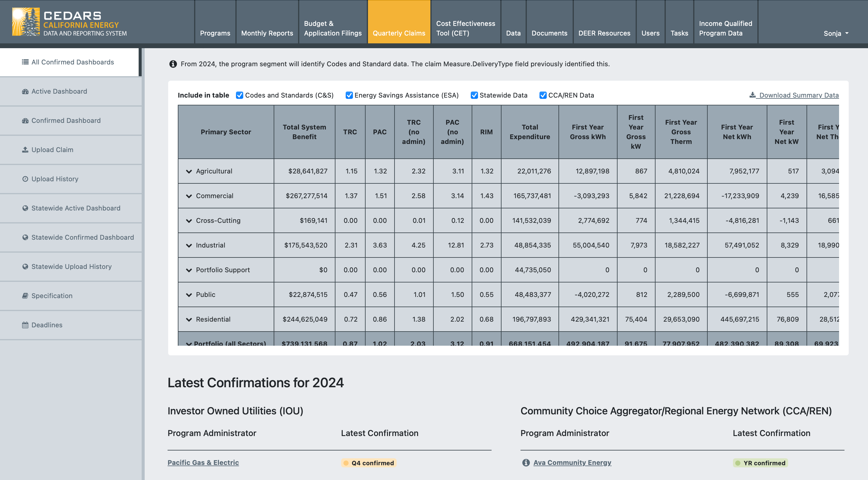
Task: Click the Active Dashboard gauge icon
Action: 25,91
